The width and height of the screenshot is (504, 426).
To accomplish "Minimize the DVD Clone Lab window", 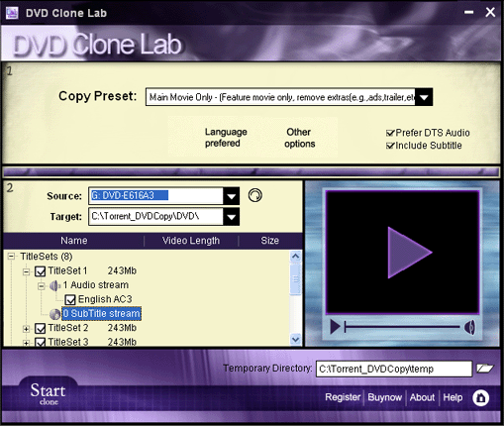I will 469,12.
